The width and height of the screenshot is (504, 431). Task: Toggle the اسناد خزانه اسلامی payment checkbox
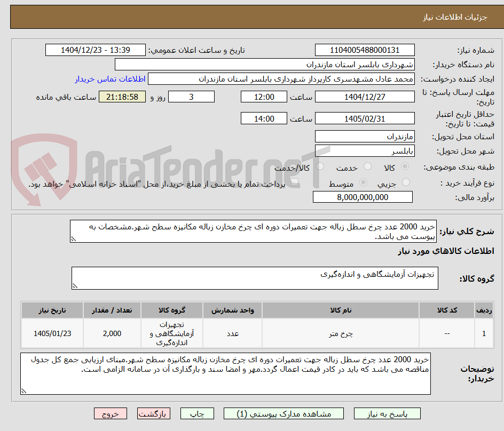[x=294, y=183]
